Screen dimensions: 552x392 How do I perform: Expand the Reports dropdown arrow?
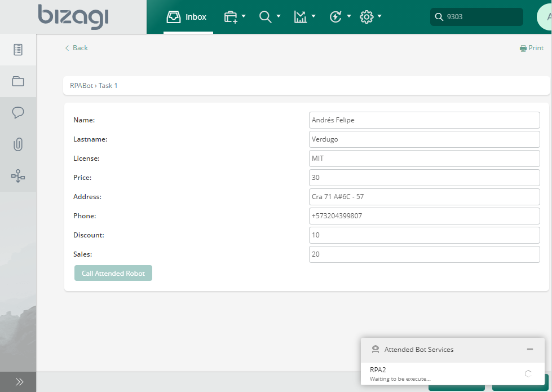(313, 16)
